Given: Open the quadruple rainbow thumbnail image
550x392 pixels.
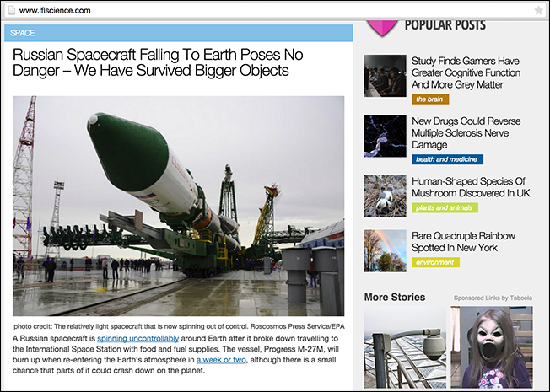Looking at the screenshot, I should click(x=386, y=251).
